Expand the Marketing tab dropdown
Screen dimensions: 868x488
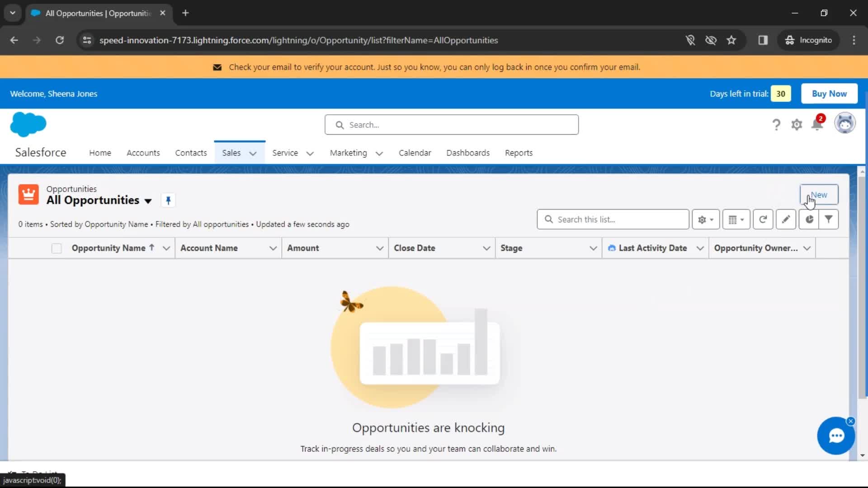point(379,153)
